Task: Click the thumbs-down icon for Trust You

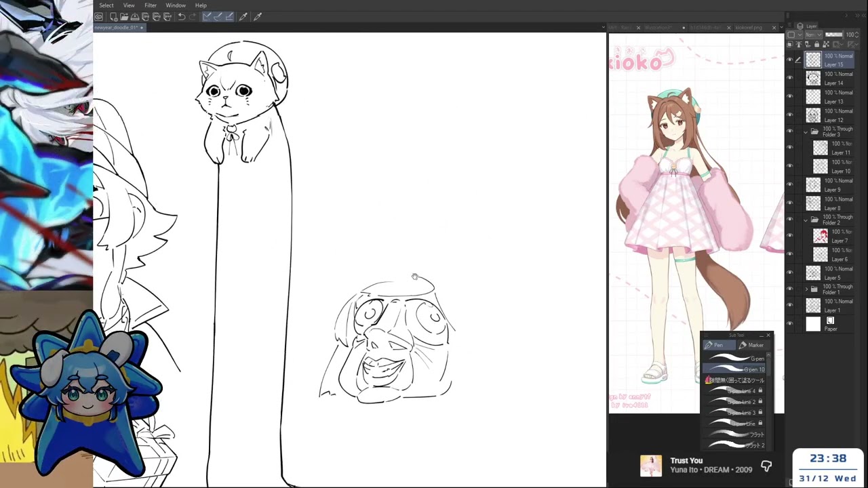Action: point(766,466)
